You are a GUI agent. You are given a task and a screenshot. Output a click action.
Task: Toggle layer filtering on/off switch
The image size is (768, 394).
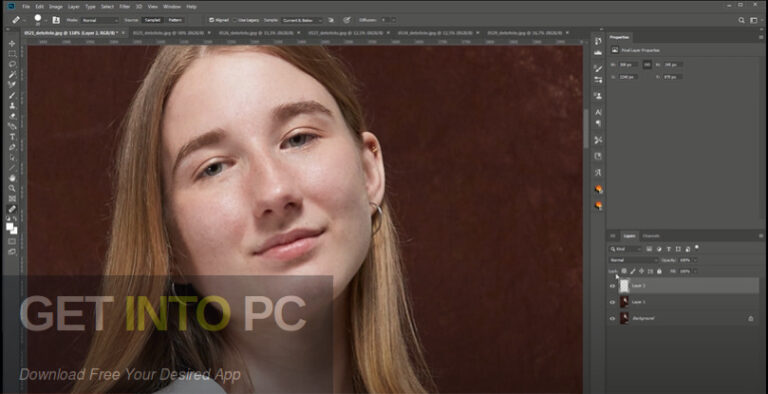coord(697,248)
